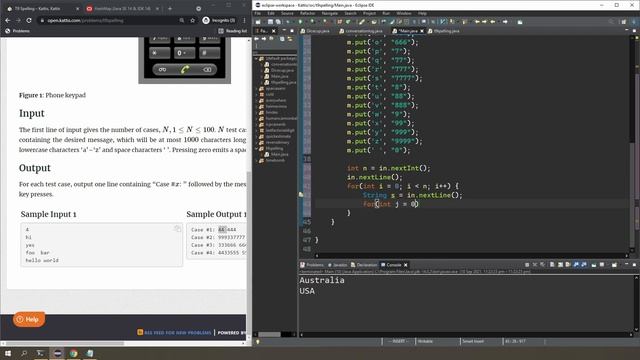Expand the apaxiaaans project node
Screen dimensions: 640x360
tap(256, 89)
